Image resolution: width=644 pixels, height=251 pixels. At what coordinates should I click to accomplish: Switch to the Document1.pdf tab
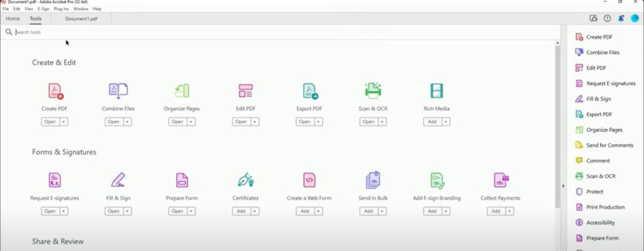click(81, 19)
